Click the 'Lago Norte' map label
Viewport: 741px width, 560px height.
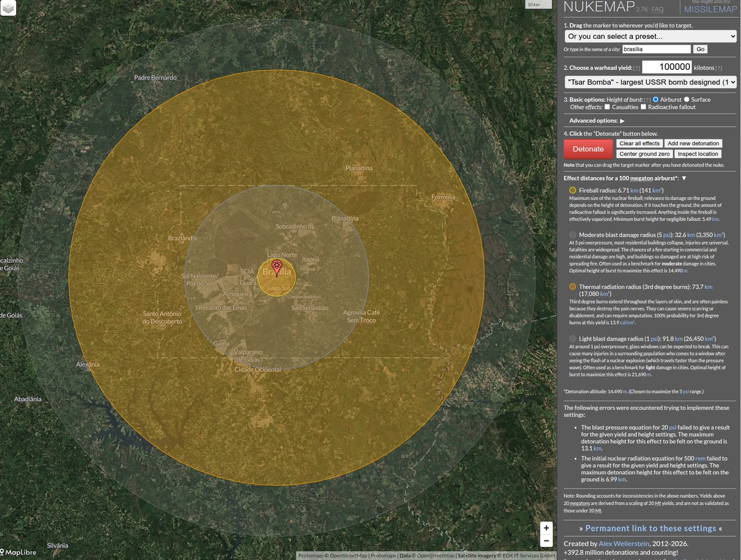tap(282, 255)
